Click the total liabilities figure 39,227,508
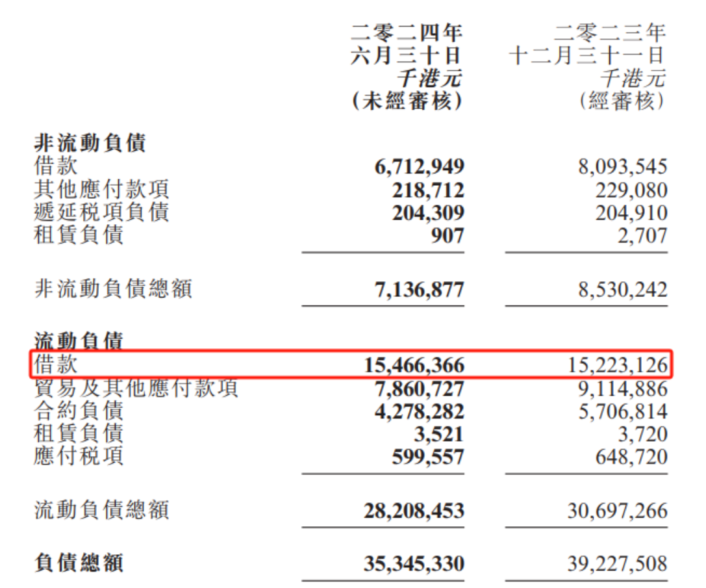Image resolution: width=706 pixels, height=588 pixels. [x=617, y=564]
